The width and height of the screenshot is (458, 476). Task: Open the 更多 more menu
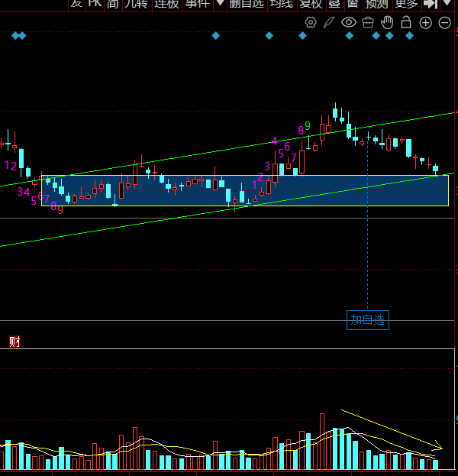[407, 5]
